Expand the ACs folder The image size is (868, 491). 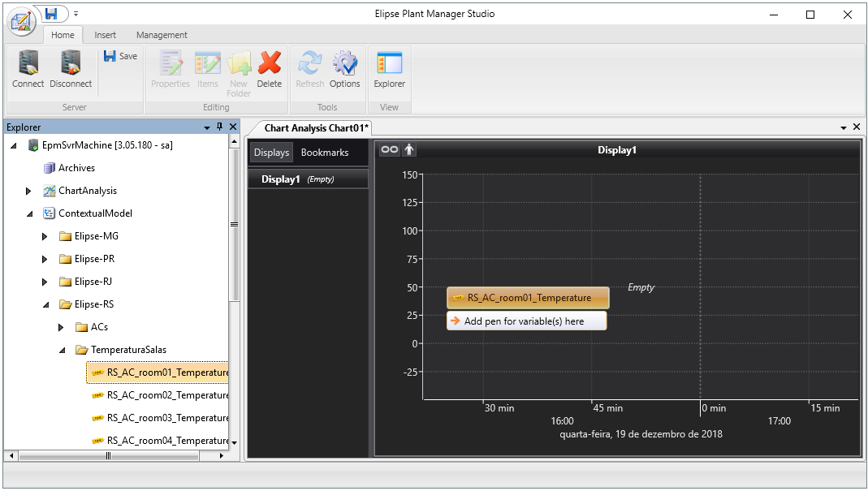coord(61,327)
